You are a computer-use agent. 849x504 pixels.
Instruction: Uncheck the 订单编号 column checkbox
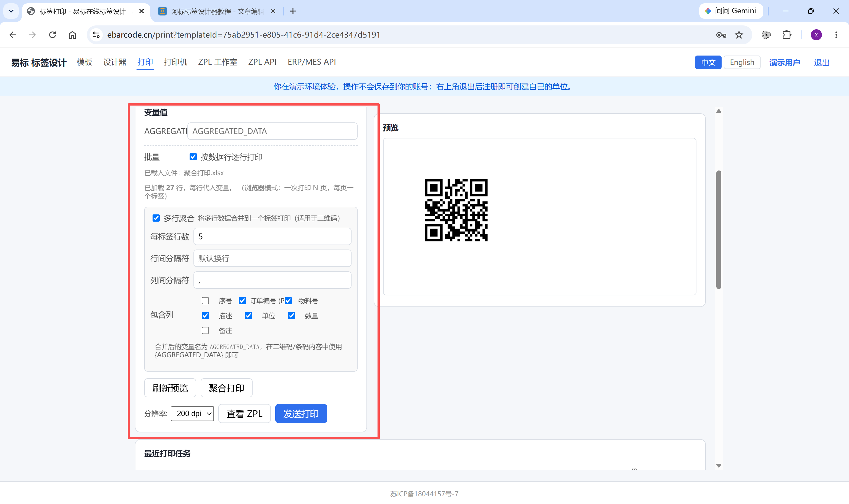pyautogui.click(x=242, y=301)
